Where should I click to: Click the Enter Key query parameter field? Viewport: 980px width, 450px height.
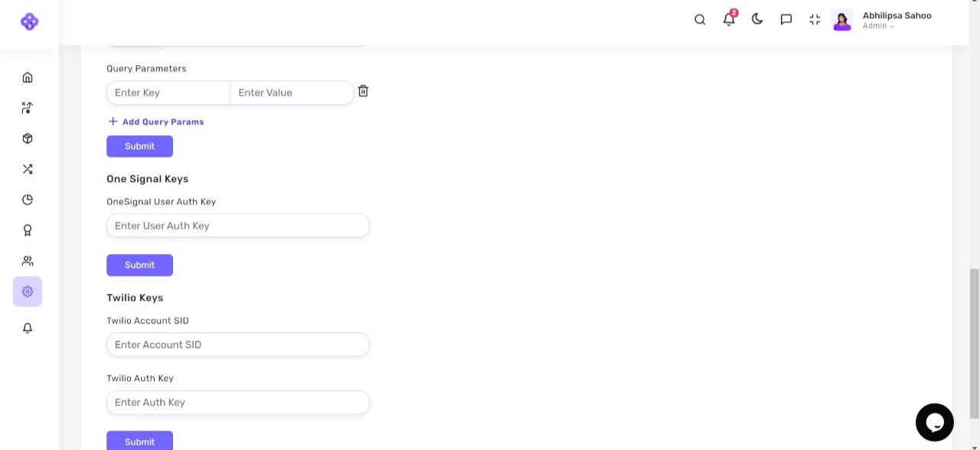coord(168,93)
